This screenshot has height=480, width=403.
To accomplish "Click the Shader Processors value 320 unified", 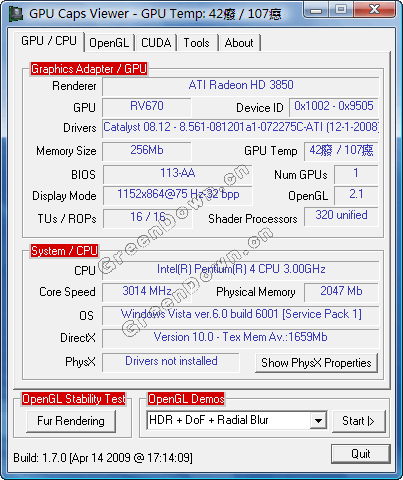I will click(x=341, y=216).
